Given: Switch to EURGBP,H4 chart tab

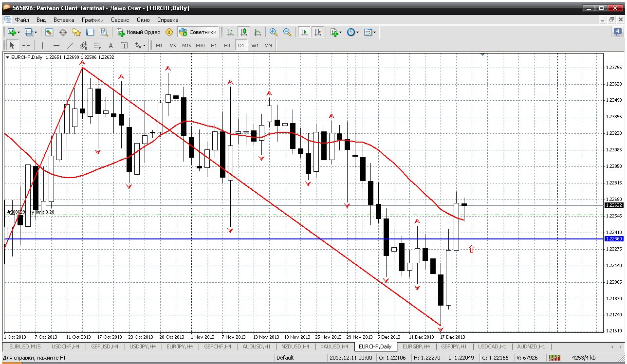Looking at the screenshot, I should tap(415, 346).
